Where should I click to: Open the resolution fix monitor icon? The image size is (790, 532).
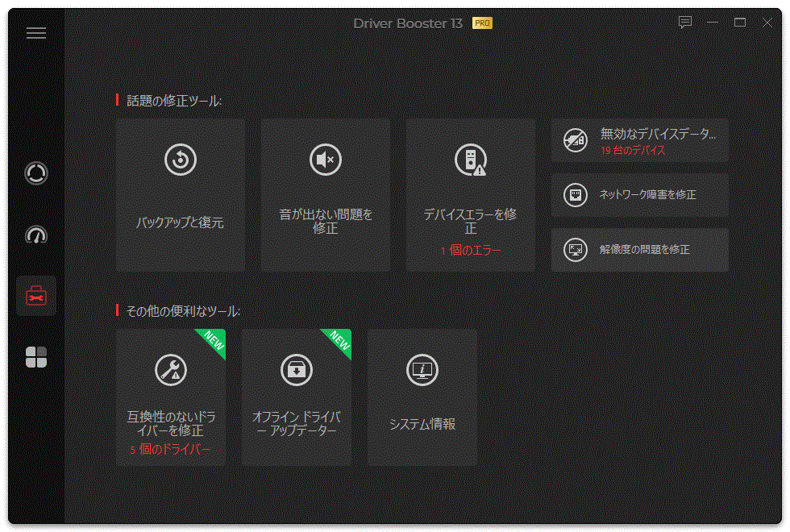575,249
